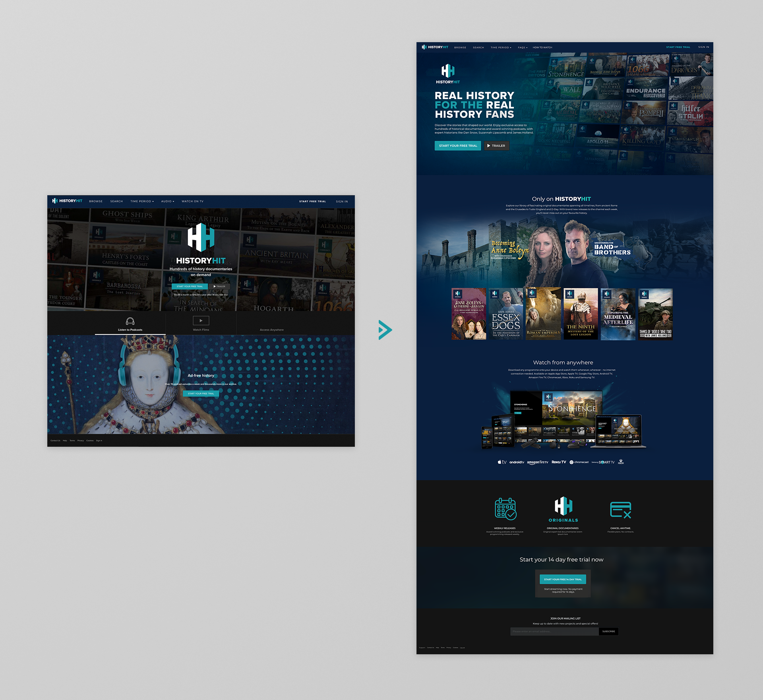Open Stonehenge tile in right hero grid
This screenshot has width=763, height=700.
coord(567,66)
